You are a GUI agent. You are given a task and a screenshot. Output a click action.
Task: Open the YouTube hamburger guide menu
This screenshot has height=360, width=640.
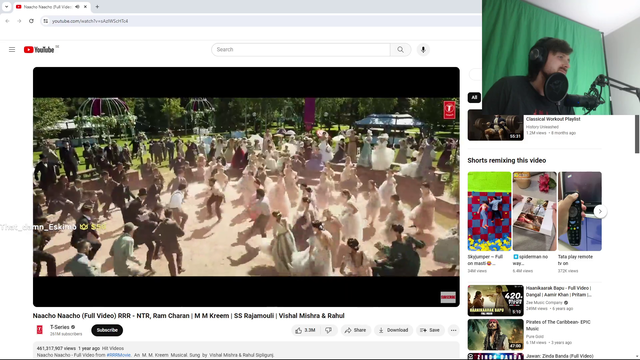click(x=12, y=49)
